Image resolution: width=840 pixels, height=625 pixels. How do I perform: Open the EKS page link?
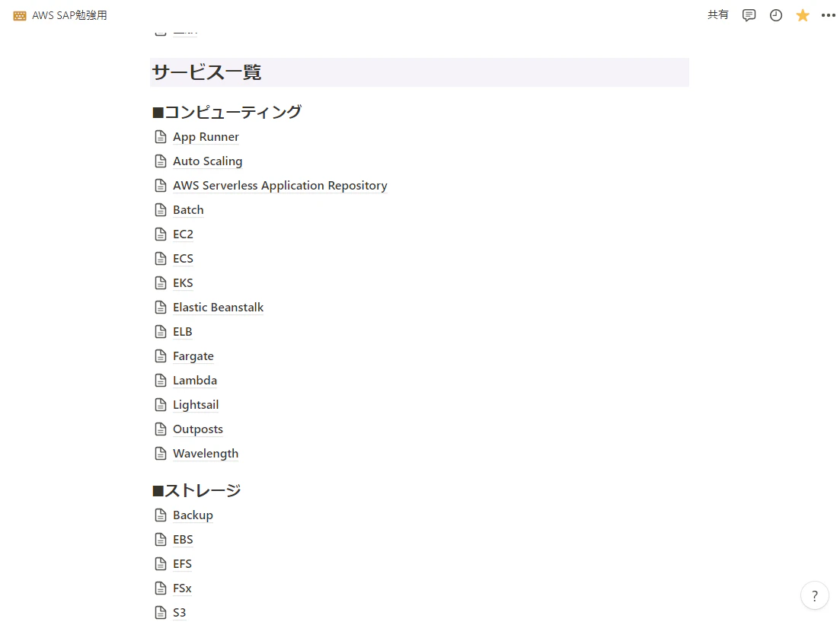pyautogui.click(x=183, y=283)
